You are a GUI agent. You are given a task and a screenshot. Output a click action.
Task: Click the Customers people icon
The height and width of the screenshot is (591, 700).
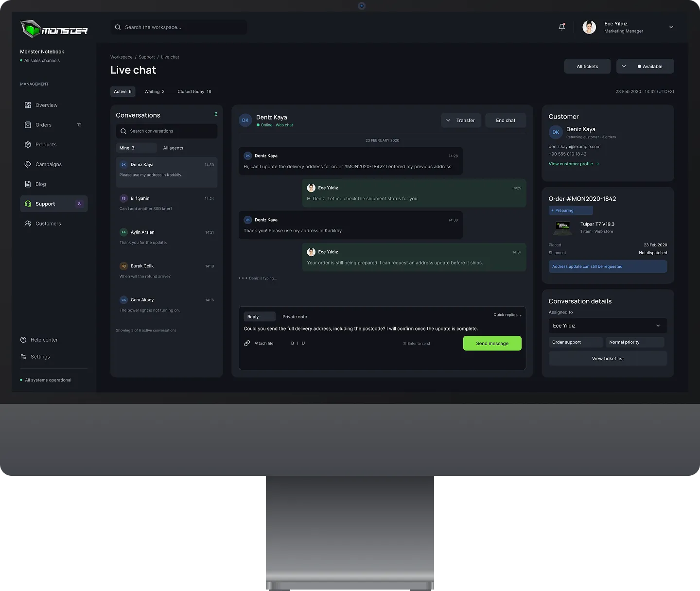tap(28, 224)
